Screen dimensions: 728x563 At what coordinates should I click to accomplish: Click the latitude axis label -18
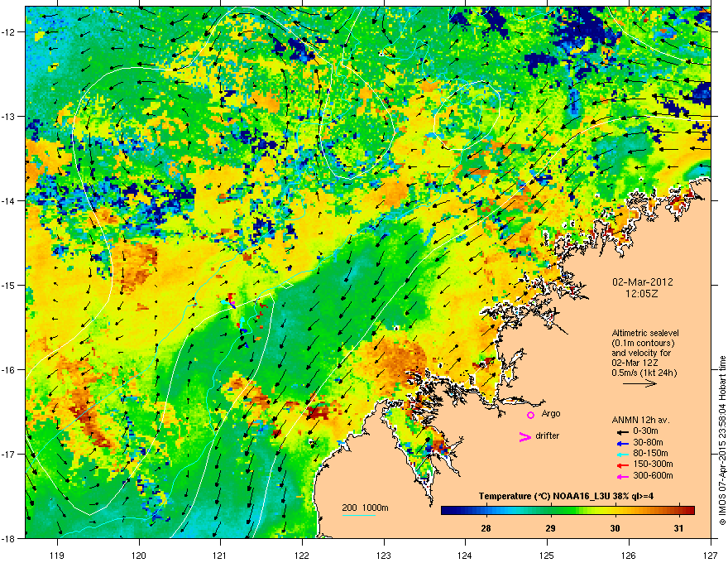(x=9, y=538)
